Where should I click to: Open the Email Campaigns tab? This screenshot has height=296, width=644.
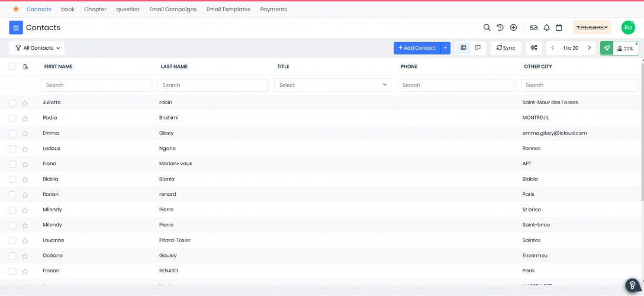tap(173, 9)
